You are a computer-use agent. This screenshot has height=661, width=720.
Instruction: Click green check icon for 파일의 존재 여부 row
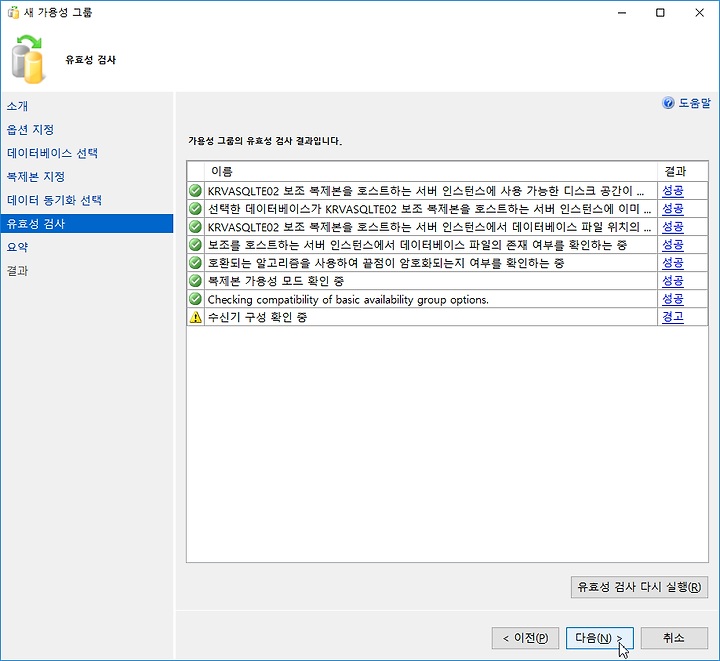coord(196,245)
